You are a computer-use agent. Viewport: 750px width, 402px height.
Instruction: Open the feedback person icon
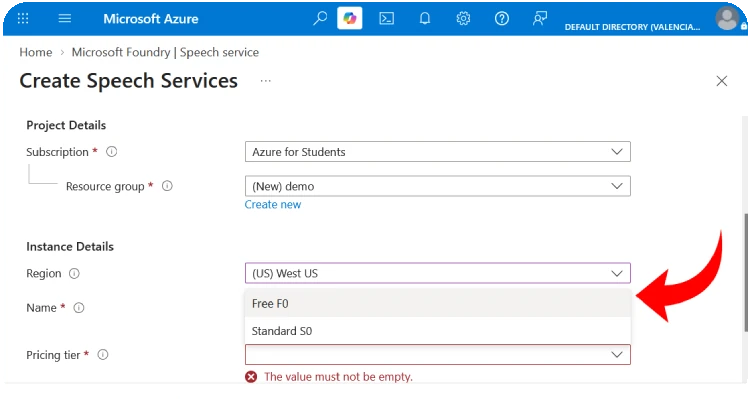pyautogui.click(x=540, y=19)
